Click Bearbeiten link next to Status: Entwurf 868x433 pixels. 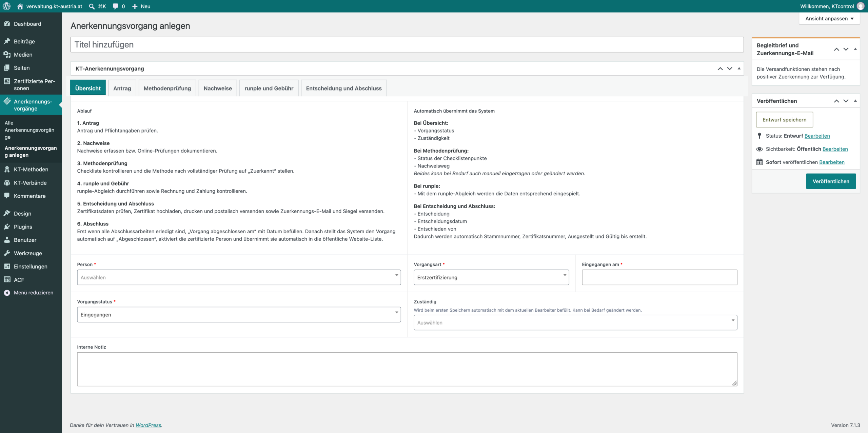tap(817, 136)
